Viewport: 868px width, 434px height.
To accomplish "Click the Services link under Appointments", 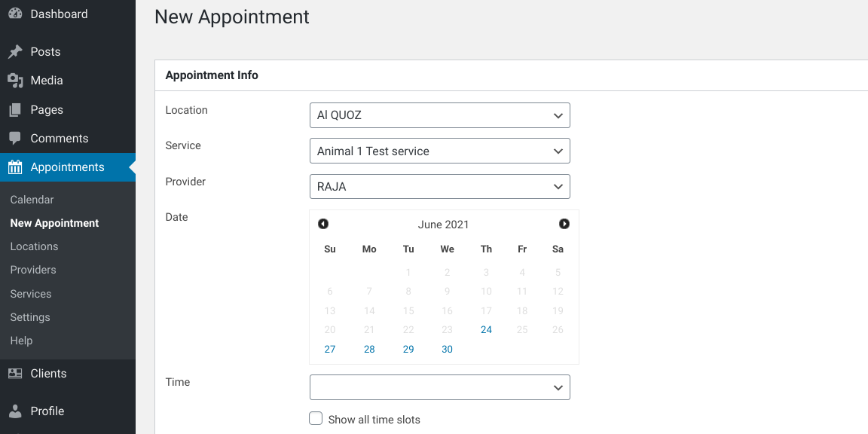I will [30, 293].
